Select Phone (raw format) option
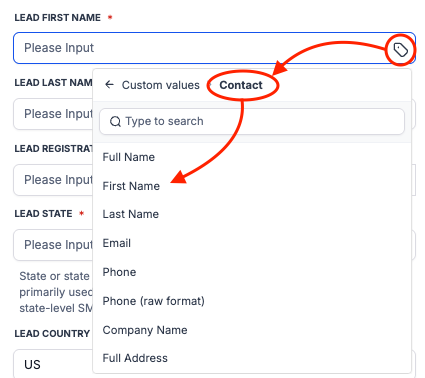The width and height of the screenshot is (425, 378). [153, 301]
